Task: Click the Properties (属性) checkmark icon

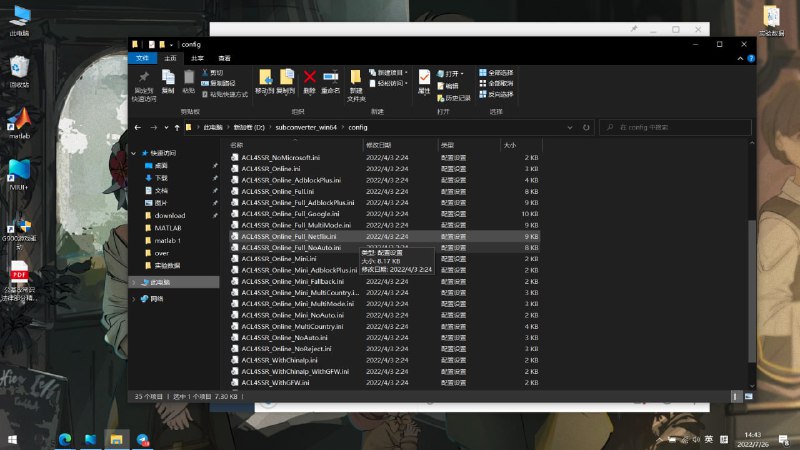Action: [424, 79]
